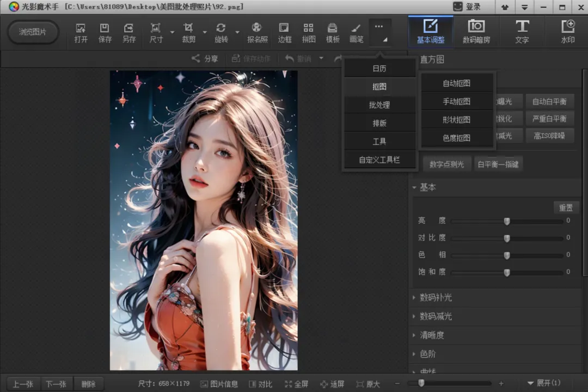The height and width of the screenshot is (392, 588).
Task: Select the 画笔 brush tool
Action: click(356, 33)
